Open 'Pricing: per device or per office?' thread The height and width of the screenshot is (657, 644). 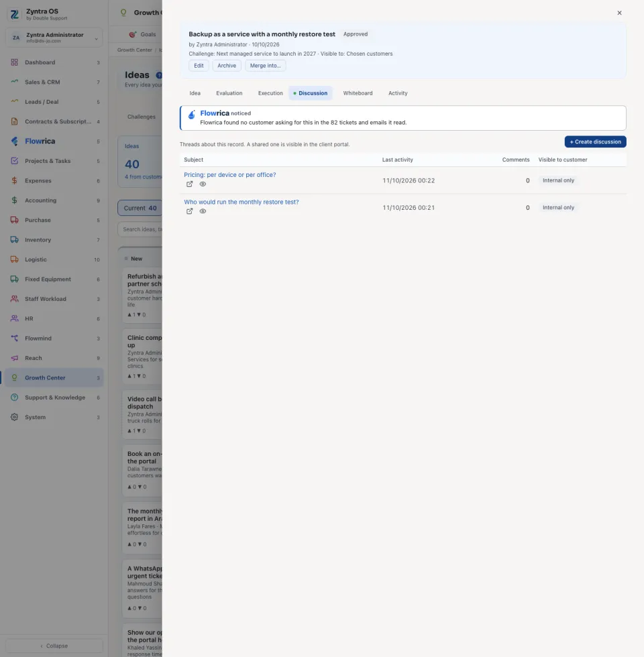point(229,175)
